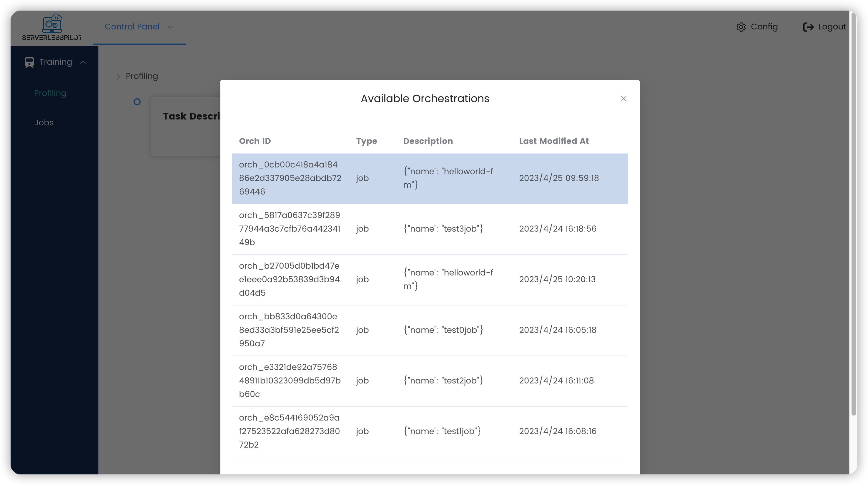Open the Jobs sidebar item
The image size is (868, 485).
pos(44,122)
